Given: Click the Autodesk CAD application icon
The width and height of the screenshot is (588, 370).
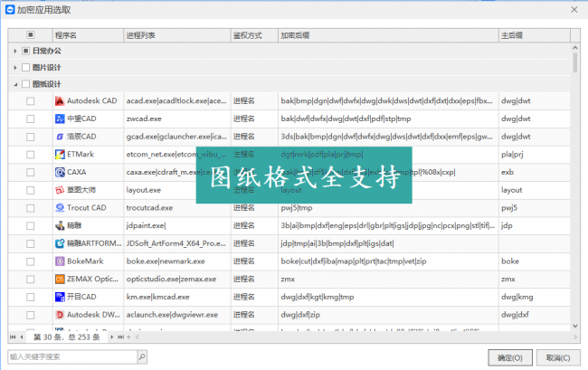Looking at the screenshot, I should [x=60, y=100].
